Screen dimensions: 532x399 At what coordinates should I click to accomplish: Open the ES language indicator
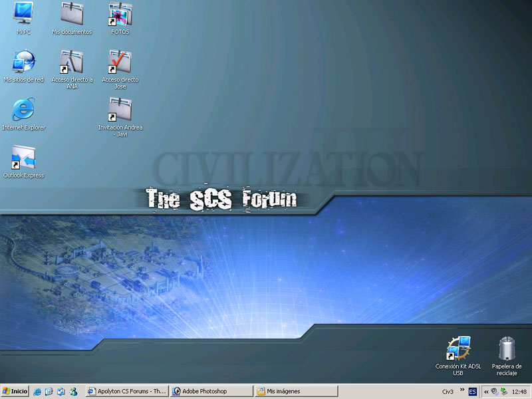point(472,392)
